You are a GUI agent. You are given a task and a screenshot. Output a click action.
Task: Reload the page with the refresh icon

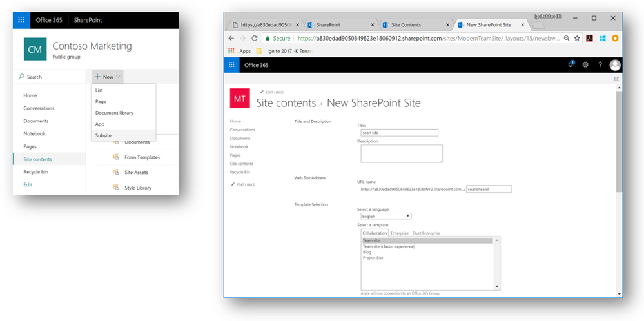click(254, 38)
